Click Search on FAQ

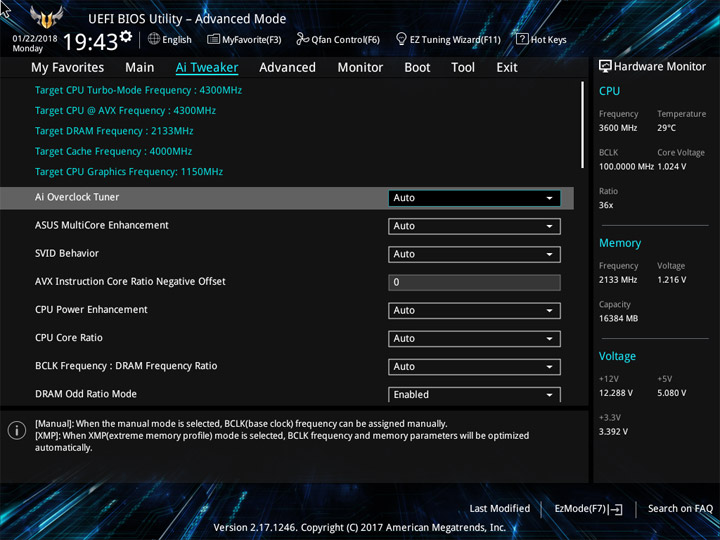coord(680,508)
